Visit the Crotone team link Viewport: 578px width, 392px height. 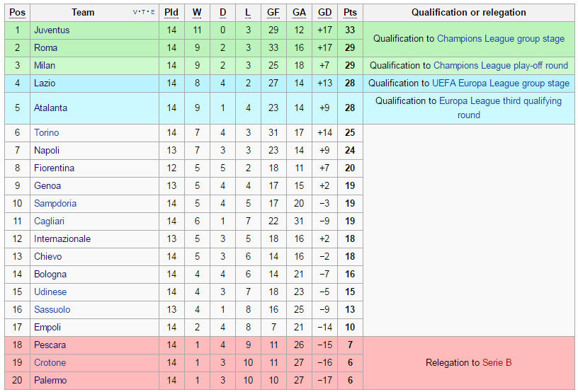point(50,362)
